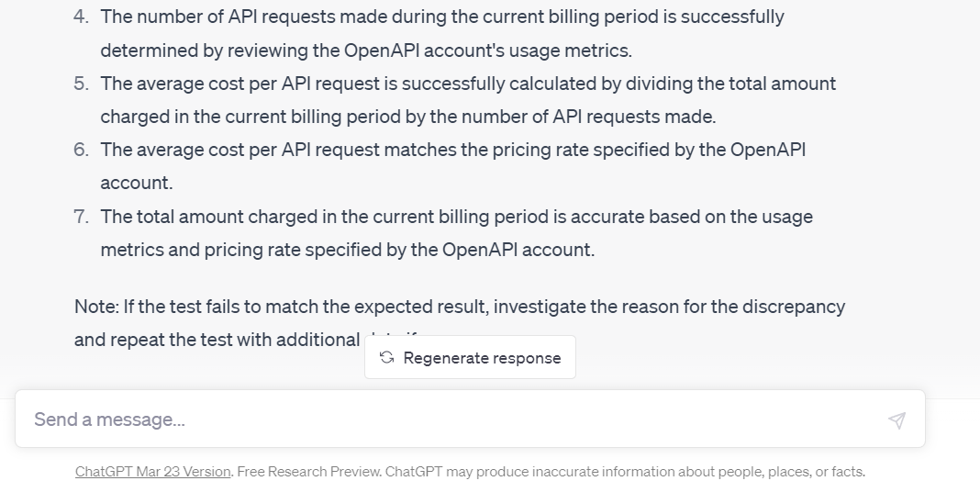The width and height of the screenshot is (980, 492).
Task: Click the text 'and repeat the test with additional'
Action: click(217, 341)
